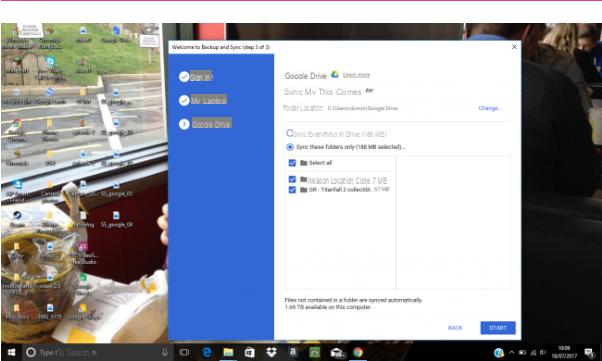
Task: Open the Windows Start menu
Action: 11,352
